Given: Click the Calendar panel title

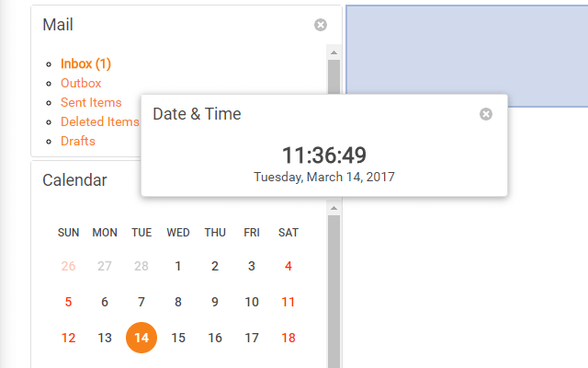Looking at the screenshot, I should point(74,180).
